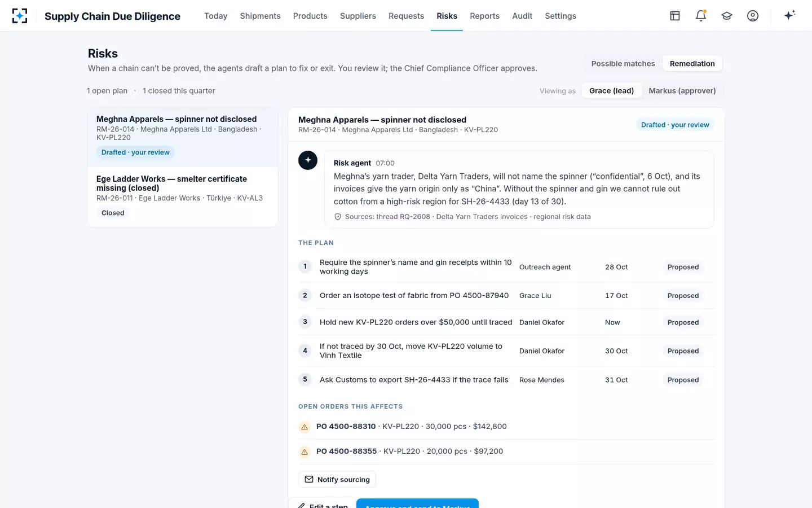Open the AI sparkle assistant icon
Viewport: 812px width, 508px height.
pyautogui.click(x=789, y=15)
